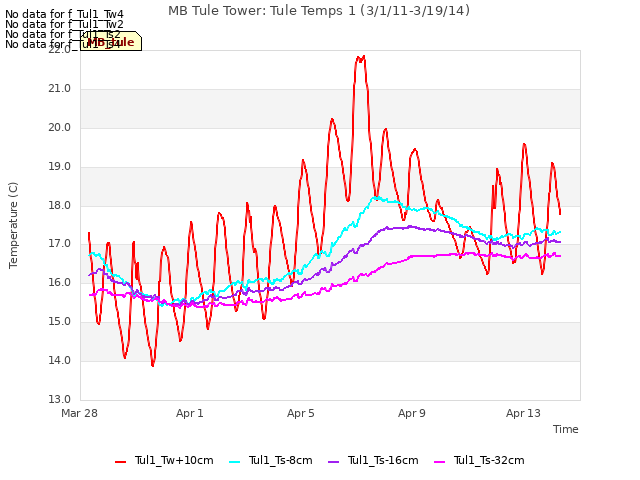Click the chart title MB Tule Tower
Image resolution: width=640 pixels, height=480 pixels.
[319, 11]
